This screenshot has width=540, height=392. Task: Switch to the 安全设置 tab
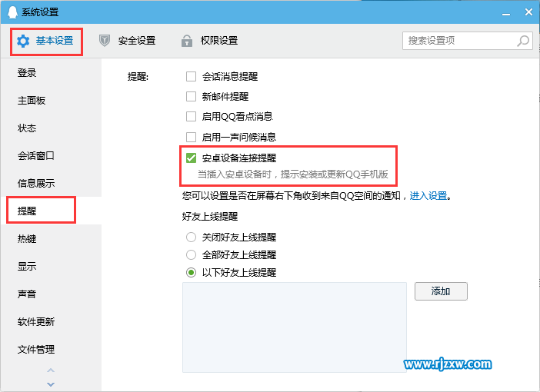[127, 41]
